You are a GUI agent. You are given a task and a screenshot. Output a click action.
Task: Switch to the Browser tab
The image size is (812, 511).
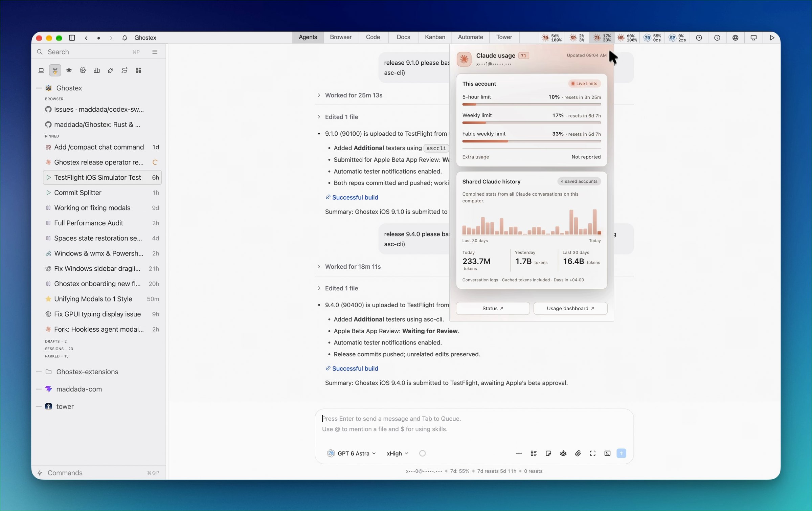pyautogui.click(x=341, y=37)
